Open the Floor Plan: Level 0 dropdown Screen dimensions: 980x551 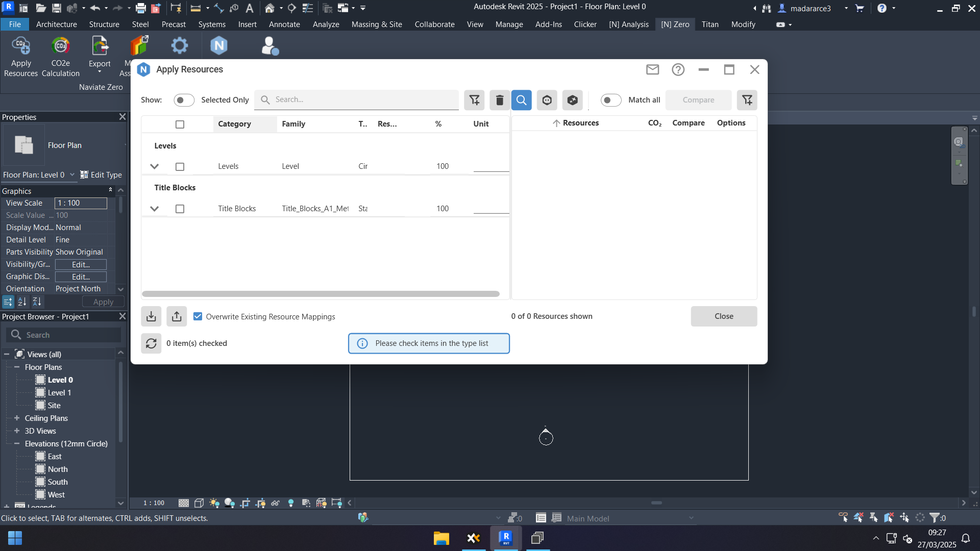click(39, 175)
